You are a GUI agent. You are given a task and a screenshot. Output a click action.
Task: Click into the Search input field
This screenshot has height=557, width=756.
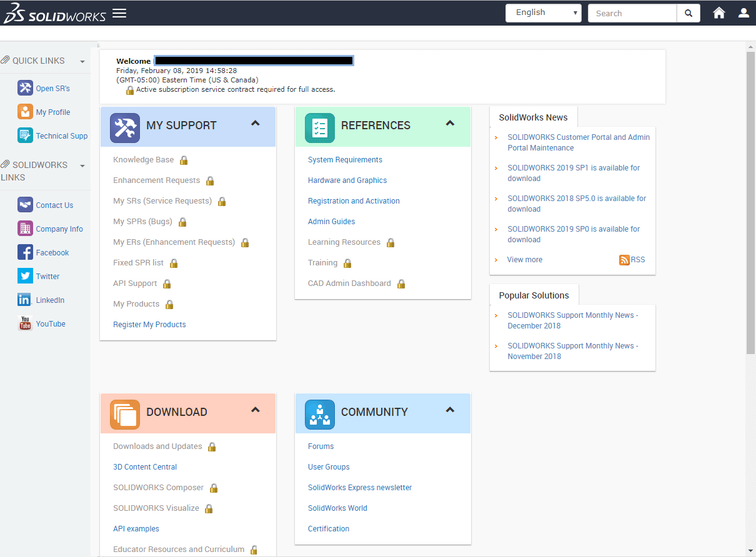point(632,13)
